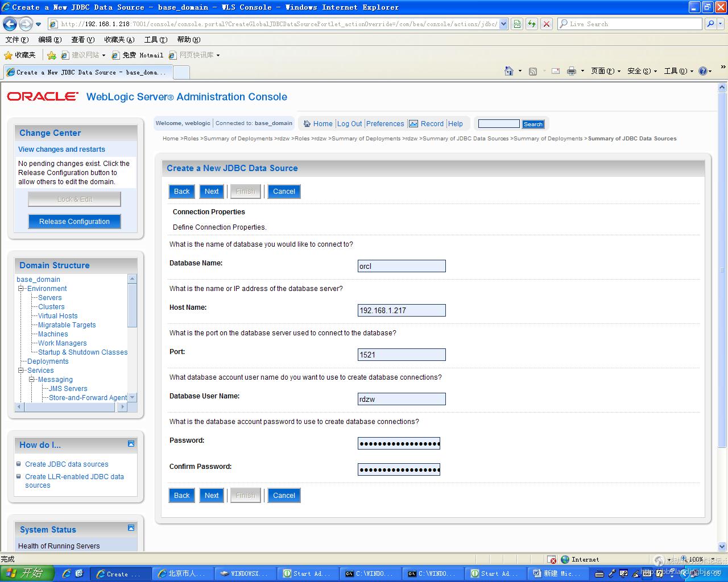Image resolution: width=728 pixels, height=582 pixels.
Task: Open the Deployments link in Domain Structure
Action: (48, 361)
